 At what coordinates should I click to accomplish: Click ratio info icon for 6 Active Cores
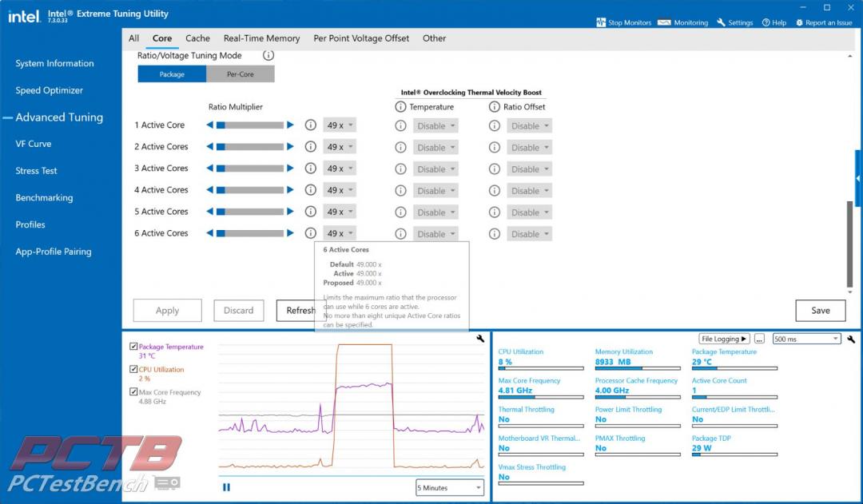(310, 233)
